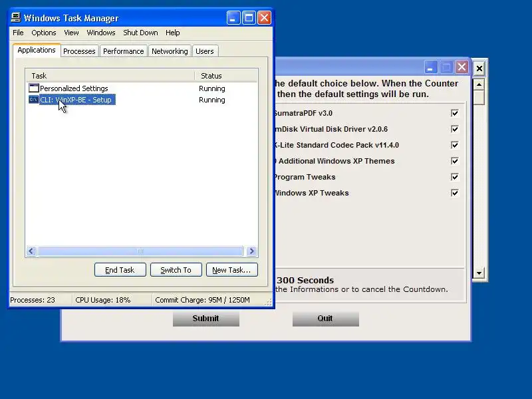Image resolution: width=532 pixels, height=399 pixels.
Task: Open the Shut Down menu
Action: pyautogui.click(x=140, y=33)
